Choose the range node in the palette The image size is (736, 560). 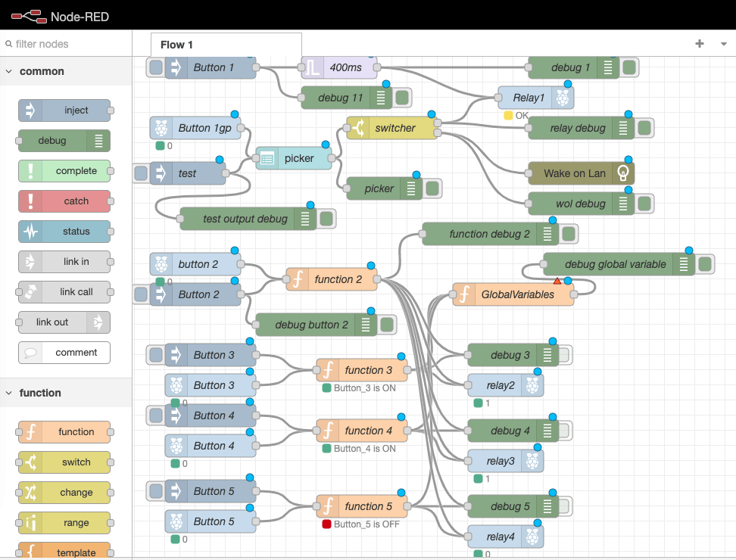click(x=64, y=523)
